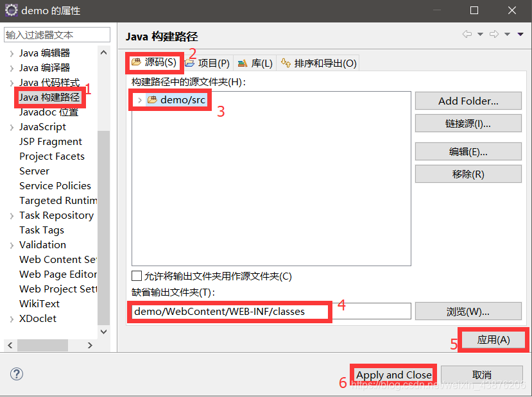Open the forward history dropdown arrow

(x=507, y=34)
